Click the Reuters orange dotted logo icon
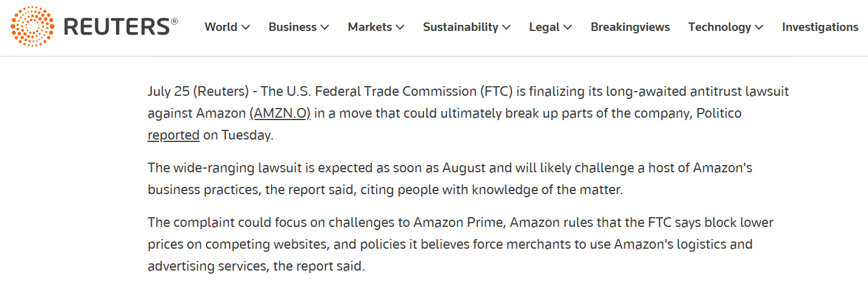This screenshot has height=290, width=868. click(x=32, y=26)
